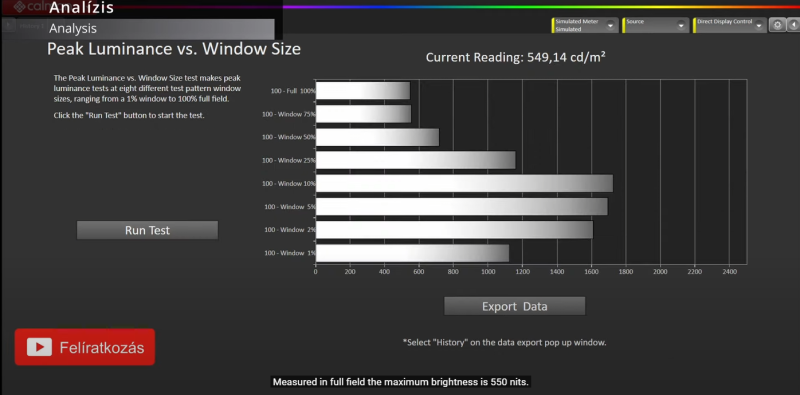Click the YouTube play icon on Felíratkozás
The width and height of the screenshot is (800, 395).
point(39,347)
